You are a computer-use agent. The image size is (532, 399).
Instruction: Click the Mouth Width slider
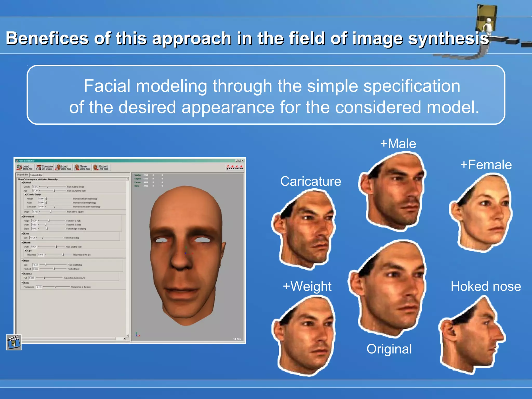click(x=51, y=247)
